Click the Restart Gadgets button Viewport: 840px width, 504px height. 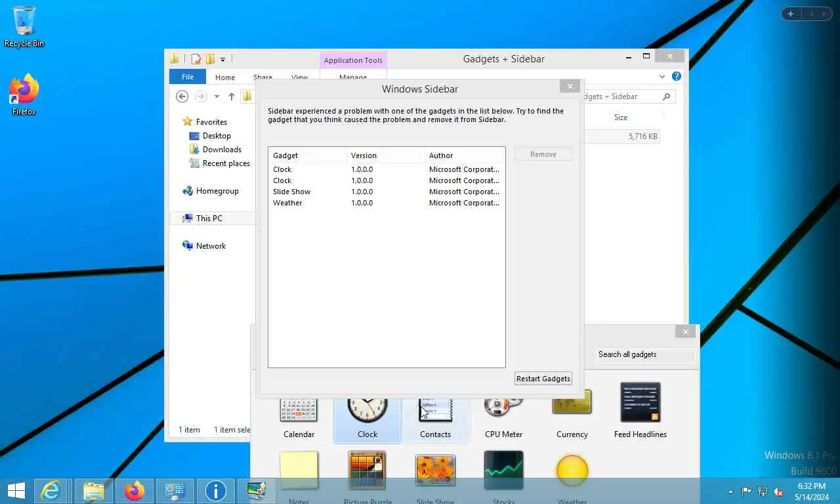pyautogui.click(x=543, y=379)
